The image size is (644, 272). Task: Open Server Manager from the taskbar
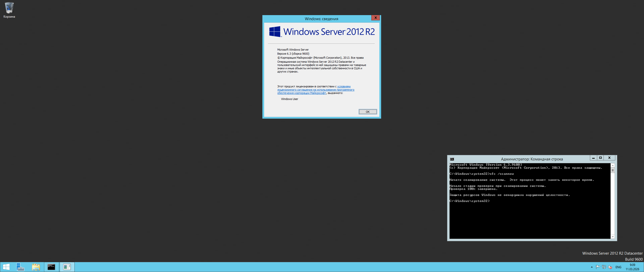[20, 267]
